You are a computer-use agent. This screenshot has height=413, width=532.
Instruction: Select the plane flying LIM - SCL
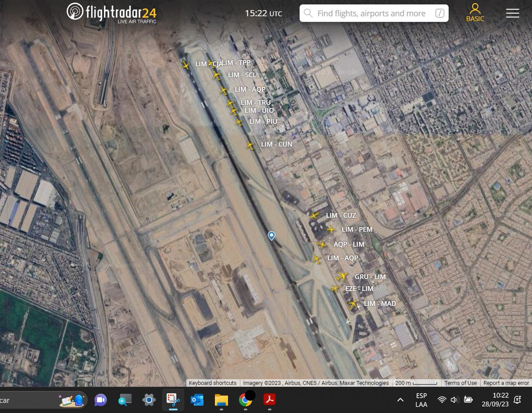217,75
